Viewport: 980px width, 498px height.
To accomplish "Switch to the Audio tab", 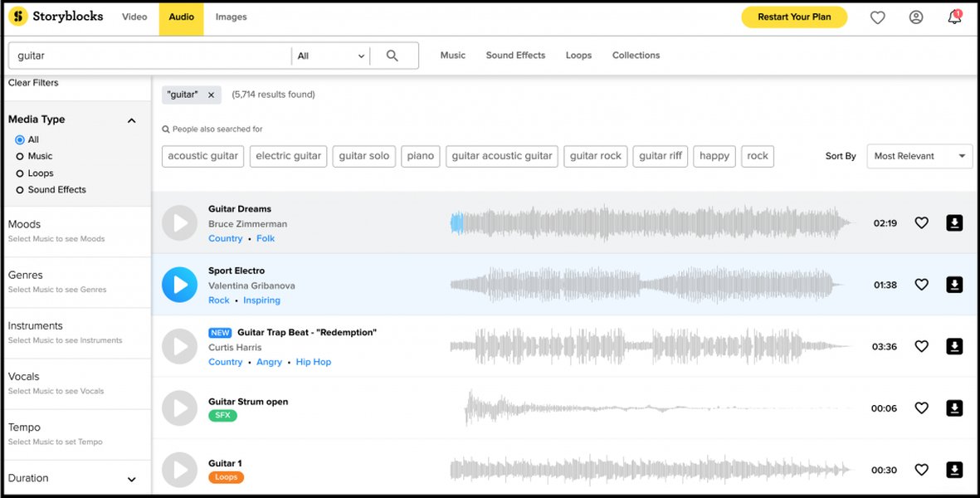I will pos(181,17).
